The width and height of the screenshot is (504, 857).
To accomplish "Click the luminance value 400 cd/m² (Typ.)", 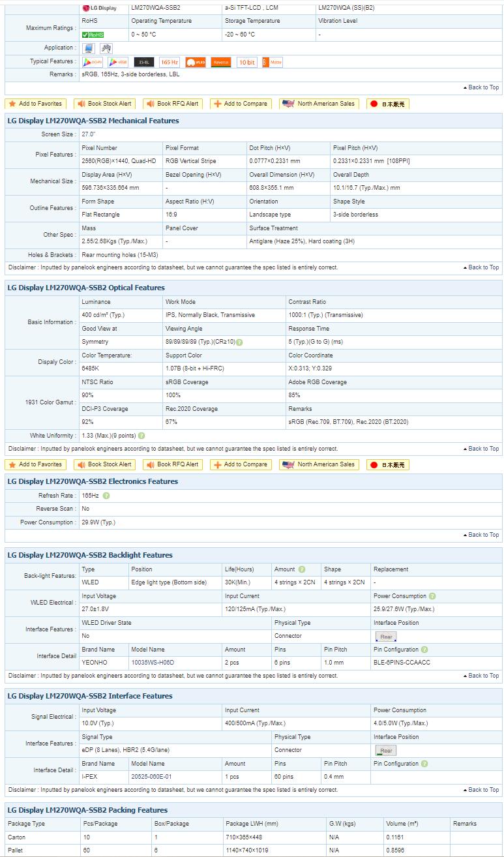I will pos(103,315).
